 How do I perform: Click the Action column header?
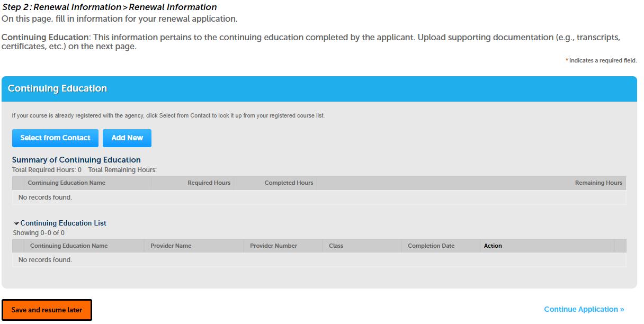[493, 246]
